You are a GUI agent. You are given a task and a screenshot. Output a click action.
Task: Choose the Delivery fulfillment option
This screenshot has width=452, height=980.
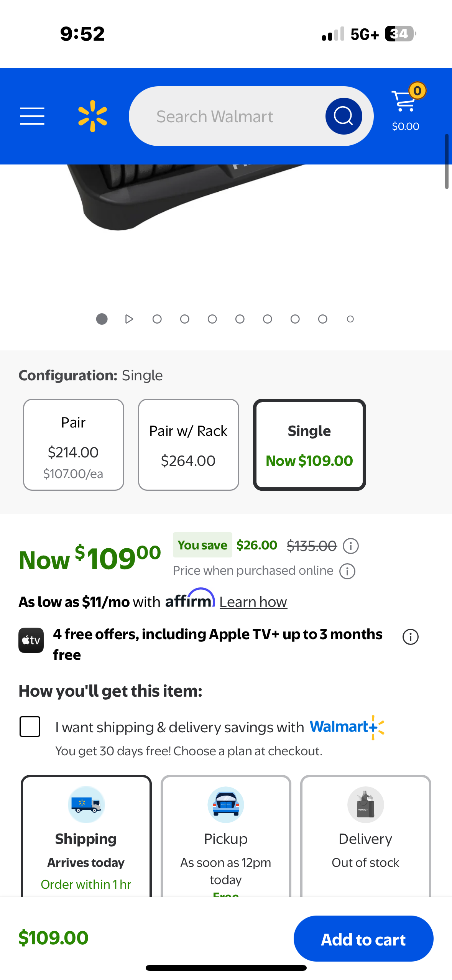coord(366,836)
